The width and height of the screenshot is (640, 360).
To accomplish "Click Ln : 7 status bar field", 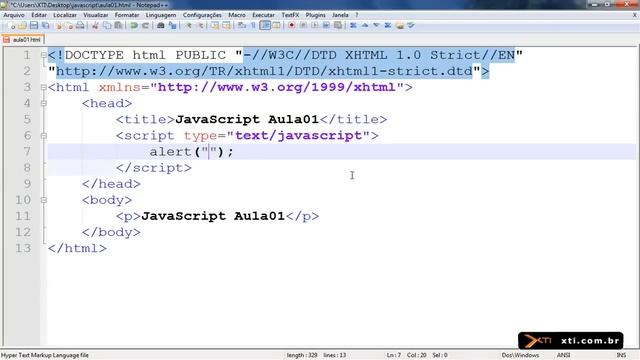I will pos(394,355).
